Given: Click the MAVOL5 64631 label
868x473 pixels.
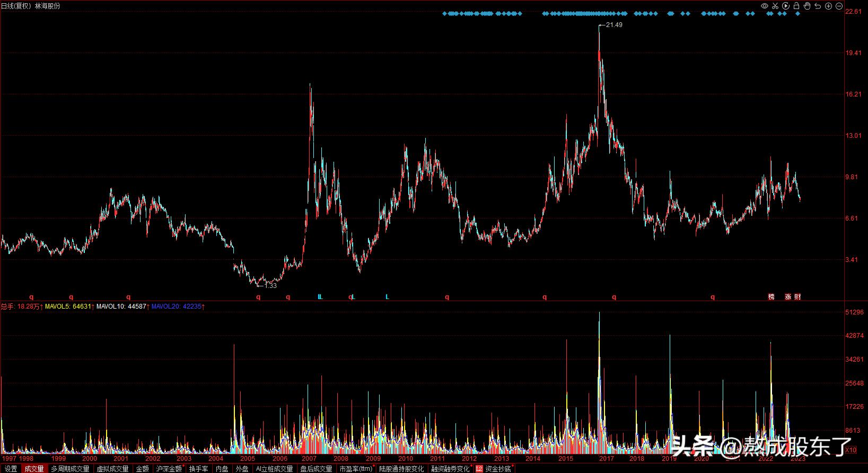Looking at the screenshot, I should [69, 306].
